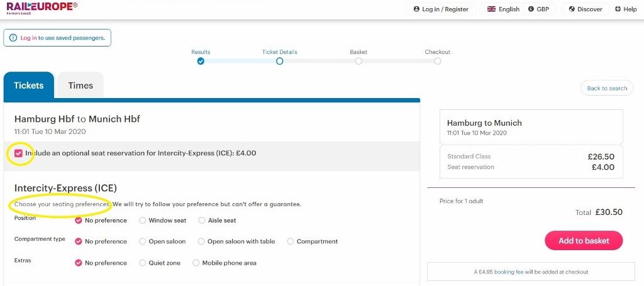This screenshot has width=644, height=286.
Task: Click the Discover compass icon
Action: pos(572,9)
